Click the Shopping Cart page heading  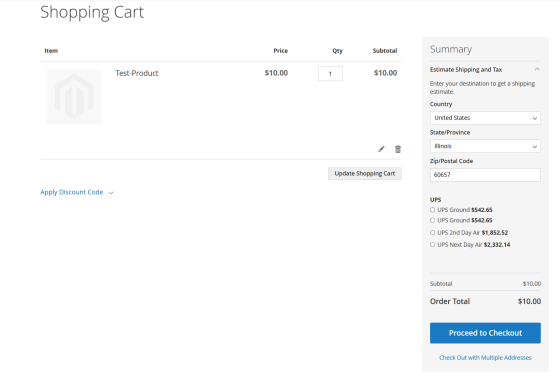(92, 12)
